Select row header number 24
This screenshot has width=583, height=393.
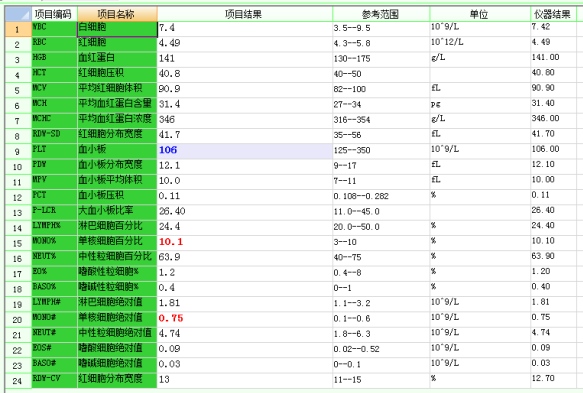[x=18, y=381]
